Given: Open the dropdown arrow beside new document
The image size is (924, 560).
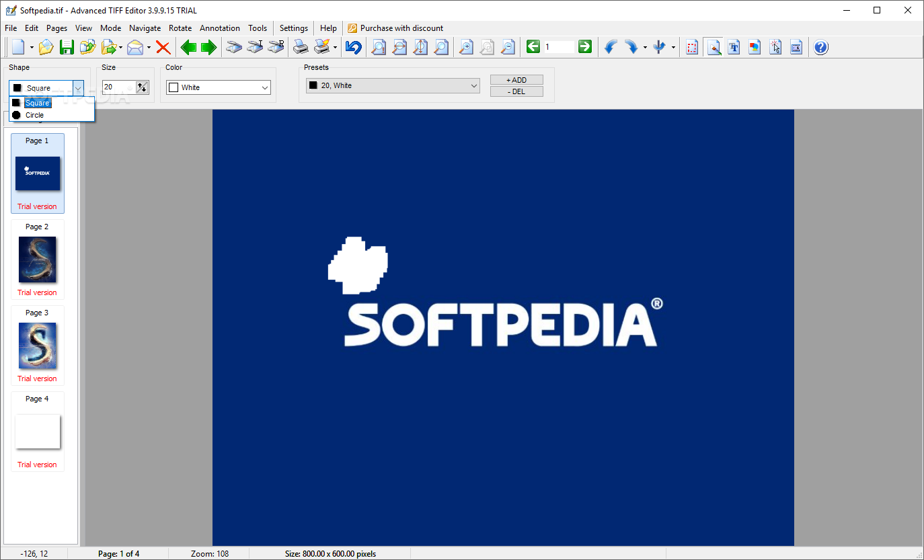Looking at the screenshot, I should click(32, 47).
